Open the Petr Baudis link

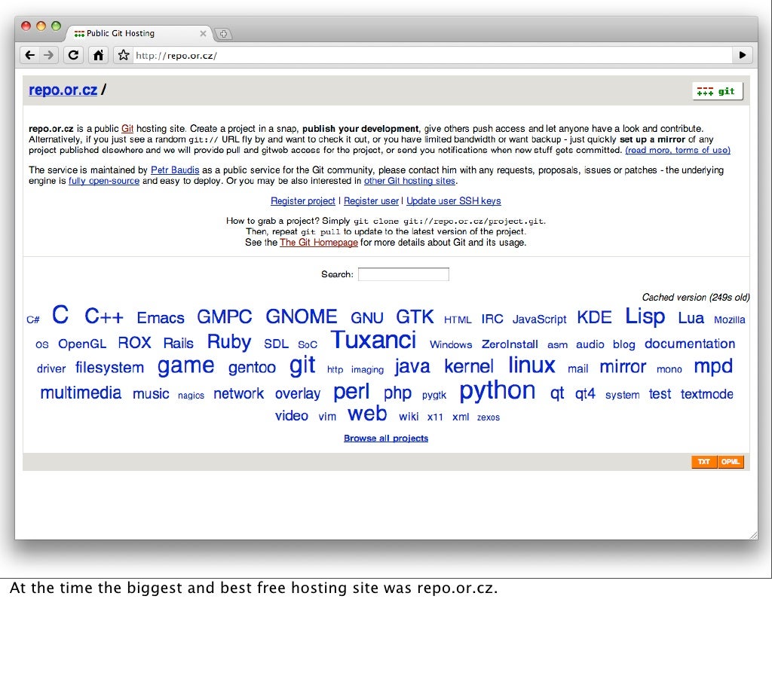pyautogui.click(x=175, y=170)
